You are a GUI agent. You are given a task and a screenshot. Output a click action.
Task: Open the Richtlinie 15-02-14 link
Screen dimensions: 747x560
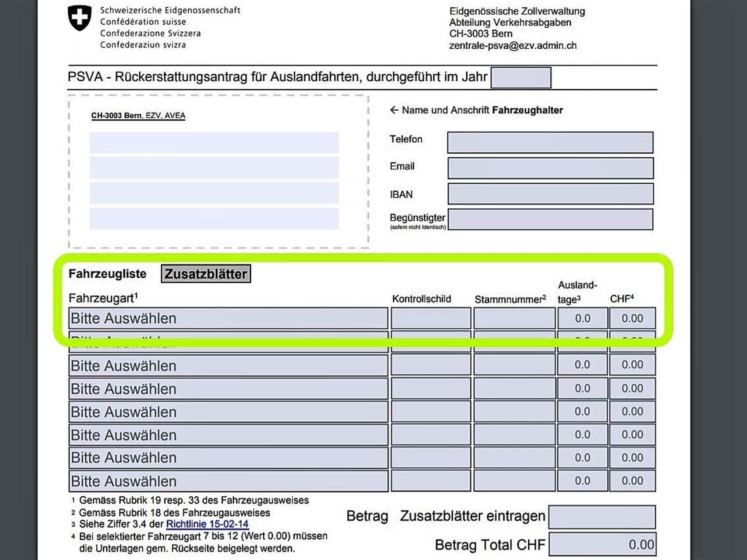(x=207, y=524)
